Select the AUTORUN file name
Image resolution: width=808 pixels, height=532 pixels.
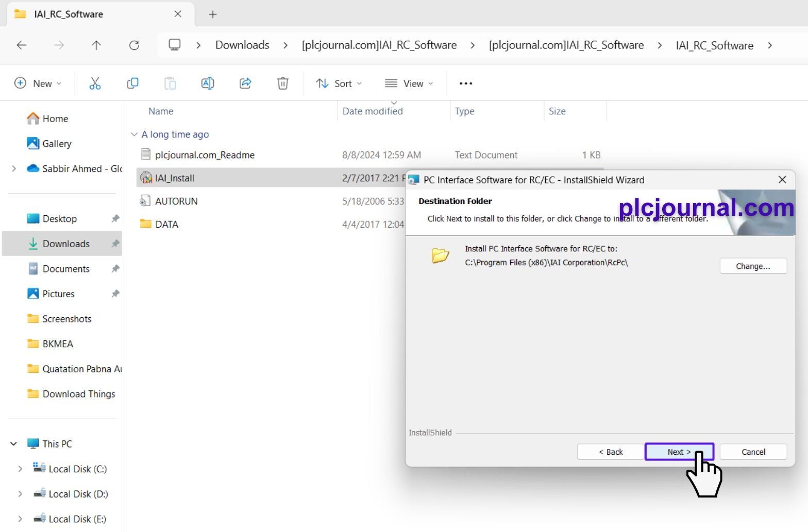pyautogui.click(x=176, y=201)
